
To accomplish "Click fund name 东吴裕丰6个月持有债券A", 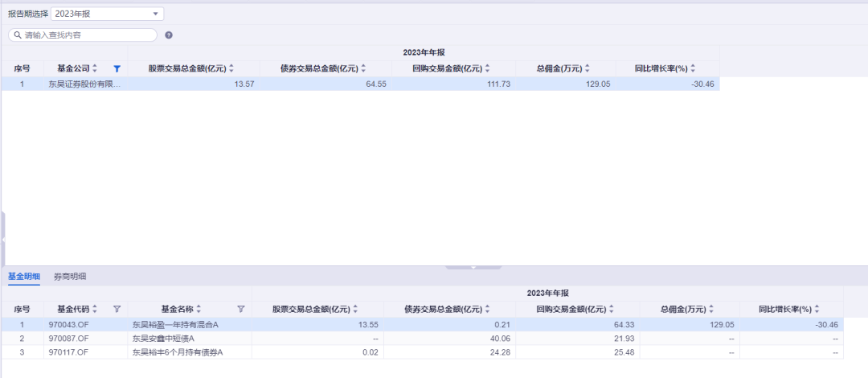I will pos(178,352).
